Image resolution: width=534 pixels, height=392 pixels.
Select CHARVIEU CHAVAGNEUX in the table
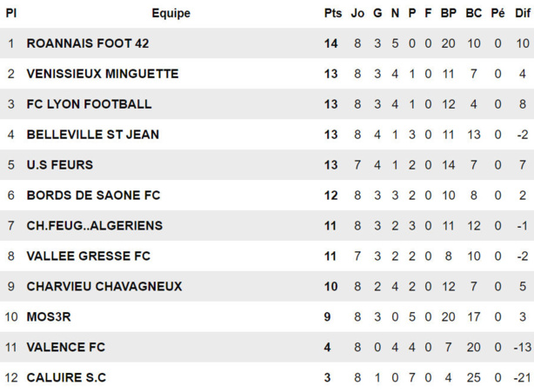pos(103,287)
